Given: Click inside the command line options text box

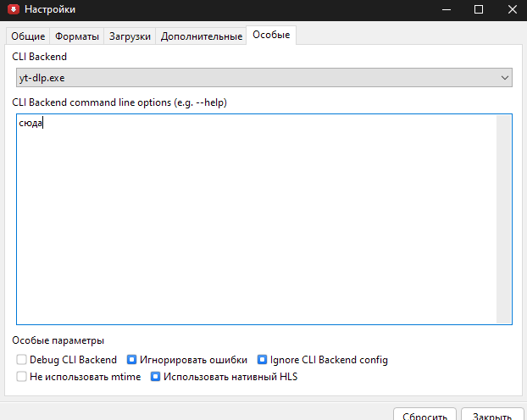Looking at the screenshot, I should point(254,220).
